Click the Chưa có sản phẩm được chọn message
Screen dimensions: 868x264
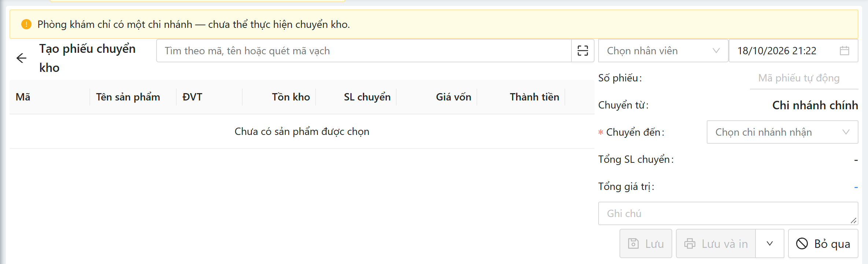click(x=302, y=131)
